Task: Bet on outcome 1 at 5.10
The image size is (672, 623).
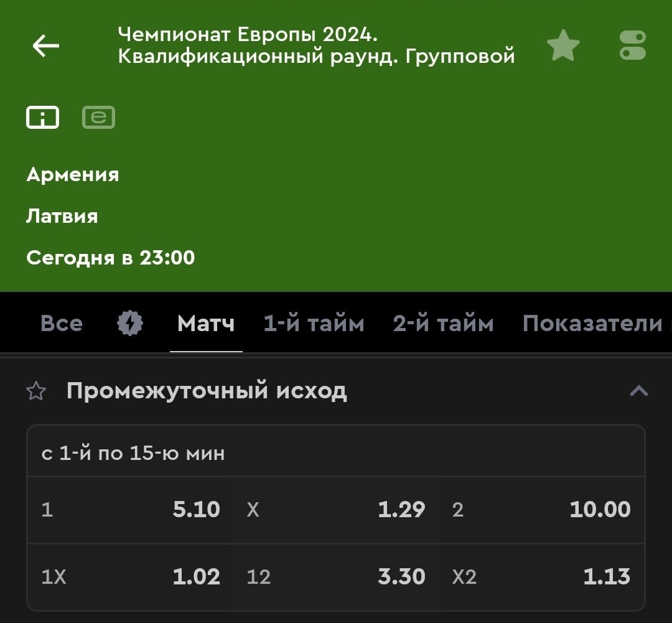Action: (130, 510)
